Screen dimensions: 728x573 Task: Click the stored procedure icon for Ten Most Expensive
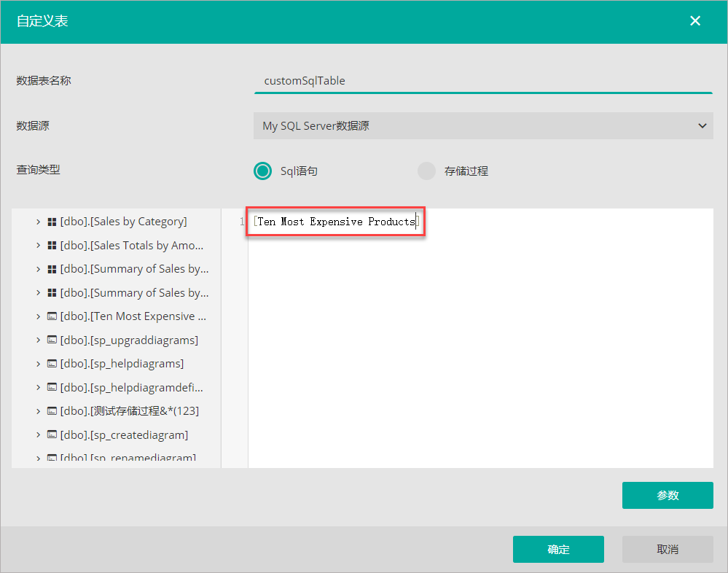coord(52,316)
